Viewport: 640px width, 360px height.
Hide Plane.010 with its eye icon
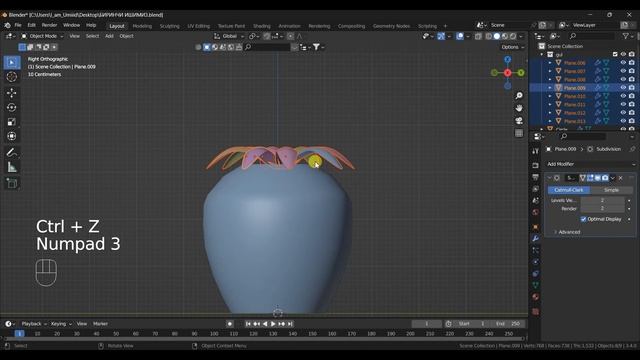tap(623, 96)
